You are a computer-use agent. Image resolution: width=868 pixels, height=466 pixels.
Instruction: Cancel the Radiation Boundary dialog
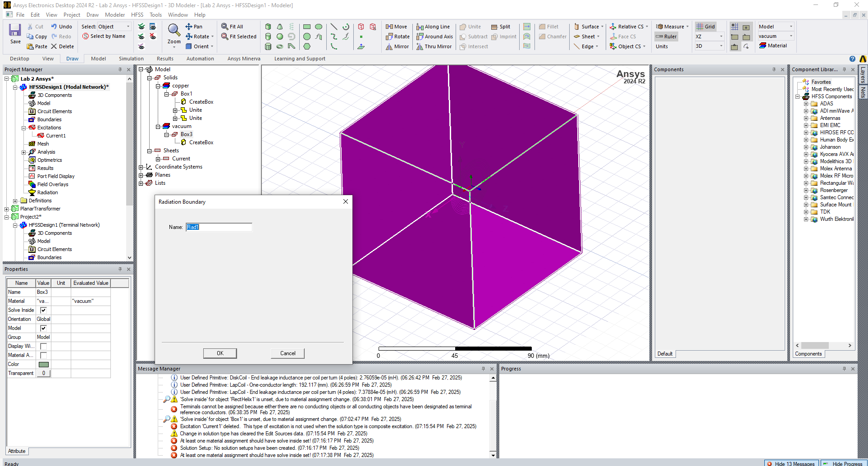pos(288,353)
